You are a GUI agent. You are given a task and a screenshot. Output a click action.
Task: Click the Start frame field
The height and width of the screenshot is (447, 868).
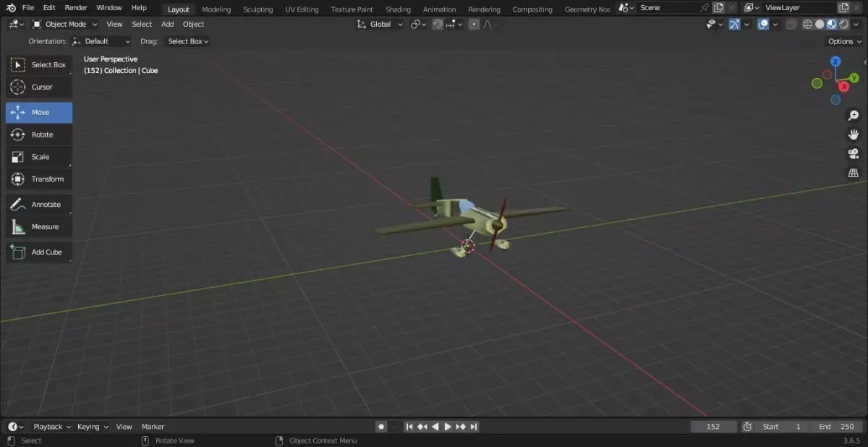tap(782, 427)
